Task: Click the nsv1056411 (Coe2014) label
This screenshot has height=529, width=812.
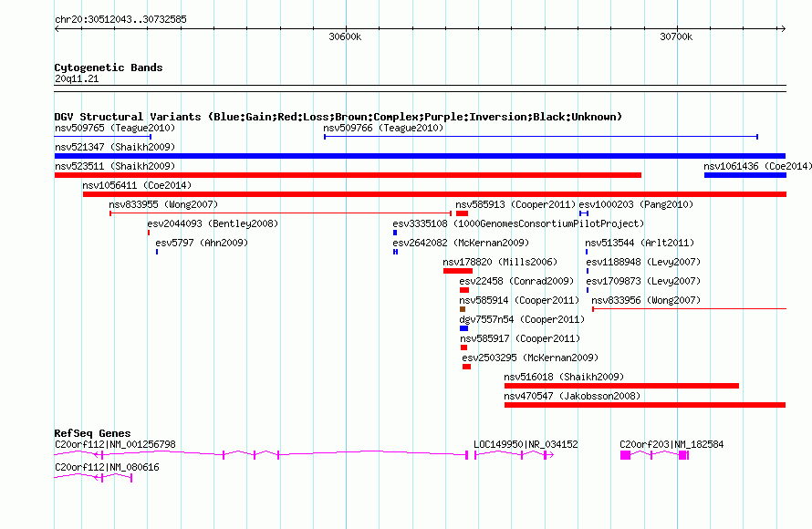Action: tap(137, 185)
